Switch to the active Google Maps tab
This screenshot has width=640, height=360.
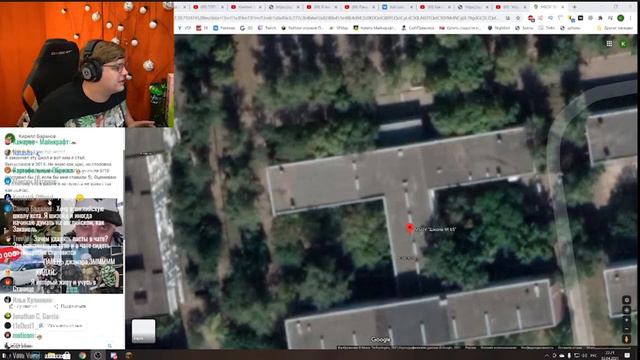coord(549,7)
